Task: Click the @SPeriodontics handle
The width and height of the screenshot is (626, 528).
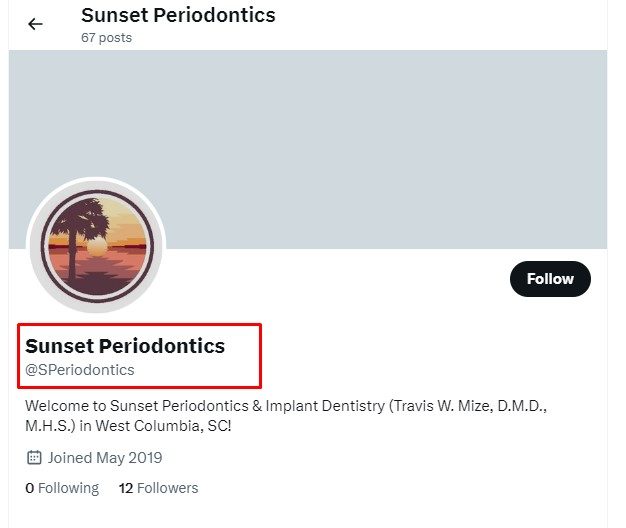Action: [x=80, y=370]
